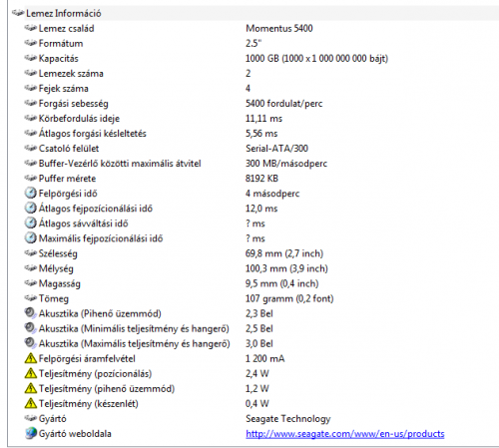Image resolution: width=499 pixels, height=448 pixels.
Task: Click the 9,5 mm (0,4 inch) value
Action: 282,283
